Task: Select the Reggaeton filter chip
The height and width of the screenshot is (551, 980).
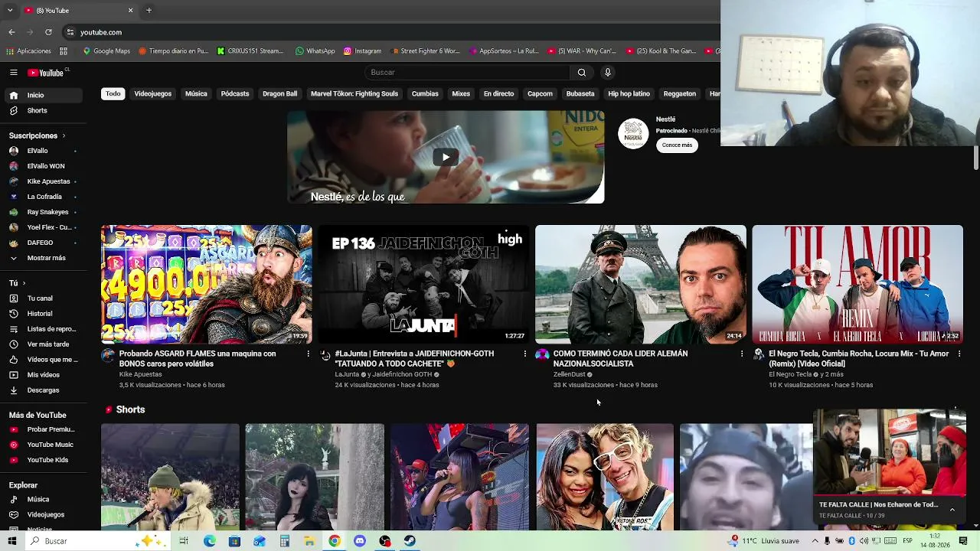Action: point(680,94)
